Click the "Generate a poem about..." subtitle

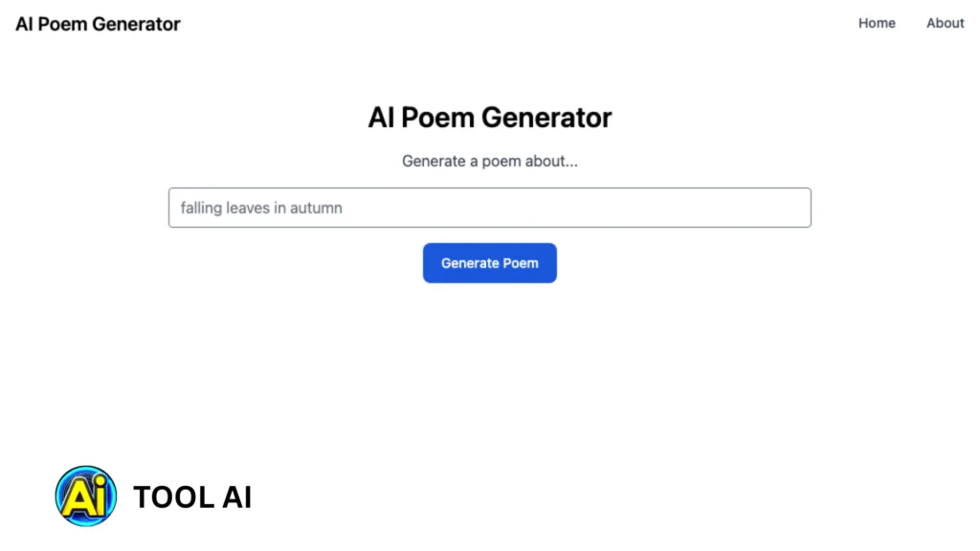[x=489, y=161]
